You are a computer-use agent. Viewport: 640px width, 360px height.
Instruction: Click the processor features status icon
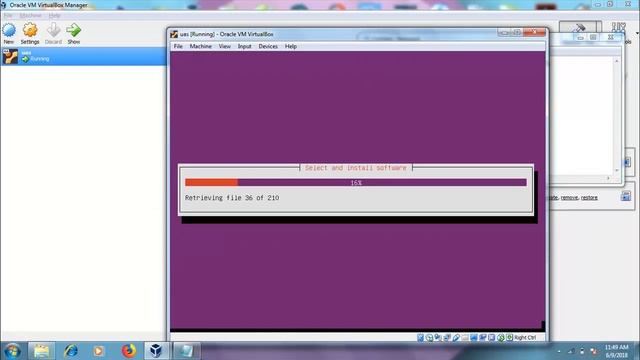(491, 338)
